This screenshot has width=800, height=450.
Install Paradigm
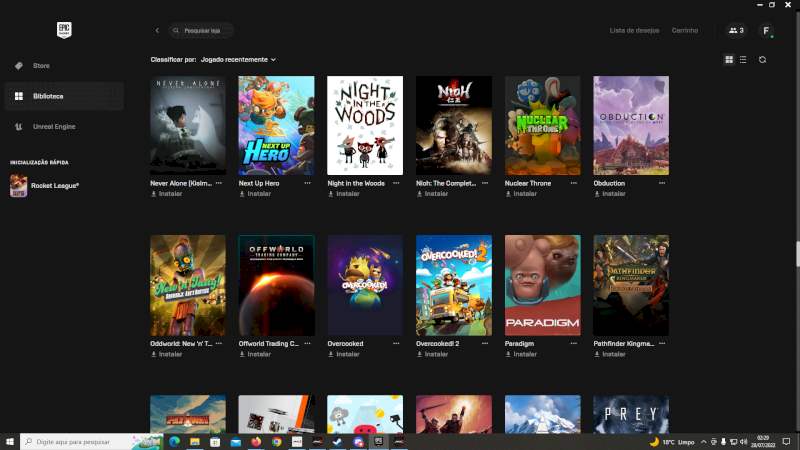[x=522, y=354]
